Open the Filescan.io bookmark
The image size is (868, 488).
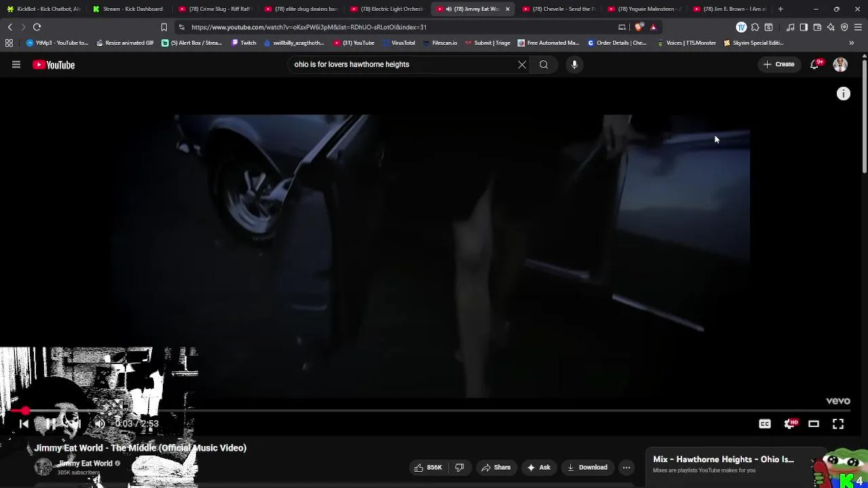pyautogui.click(x=439, y=43)
